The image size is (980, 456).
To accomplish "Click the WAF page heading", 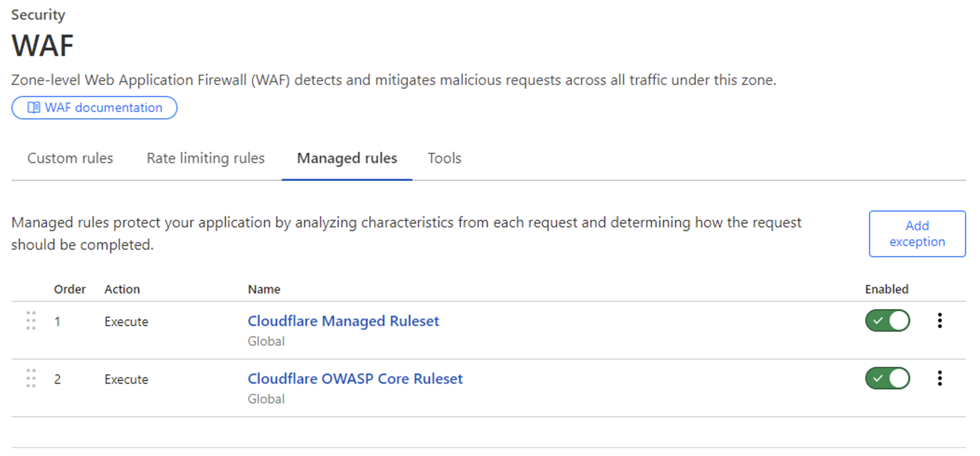I will [x=42, y=46].
